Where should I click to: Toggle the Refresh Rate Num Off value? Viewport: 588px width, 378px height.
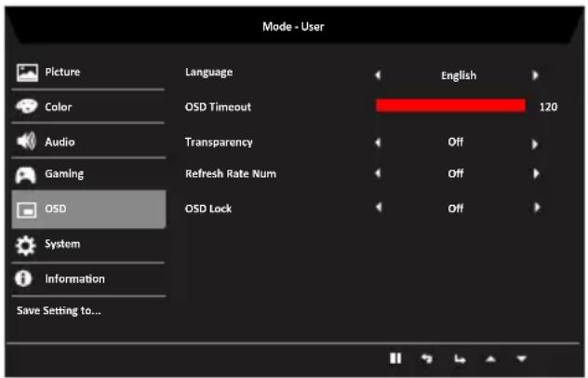(x=456, y=174)
